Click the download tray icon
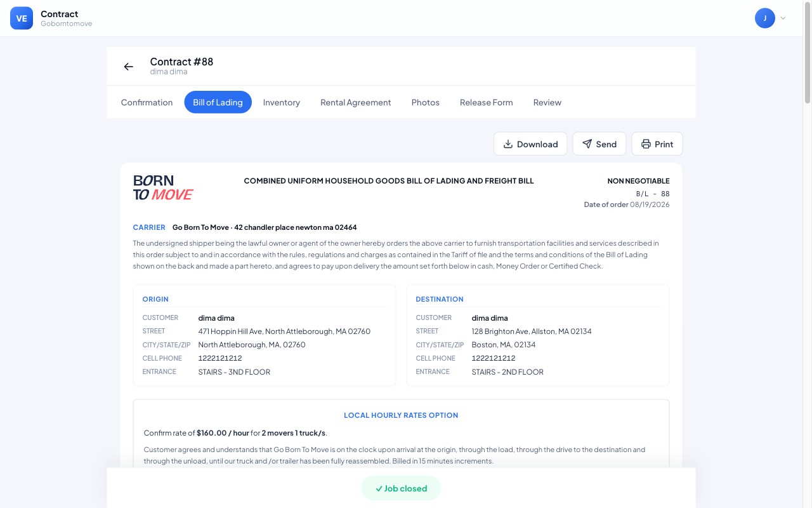 (507, 144)
